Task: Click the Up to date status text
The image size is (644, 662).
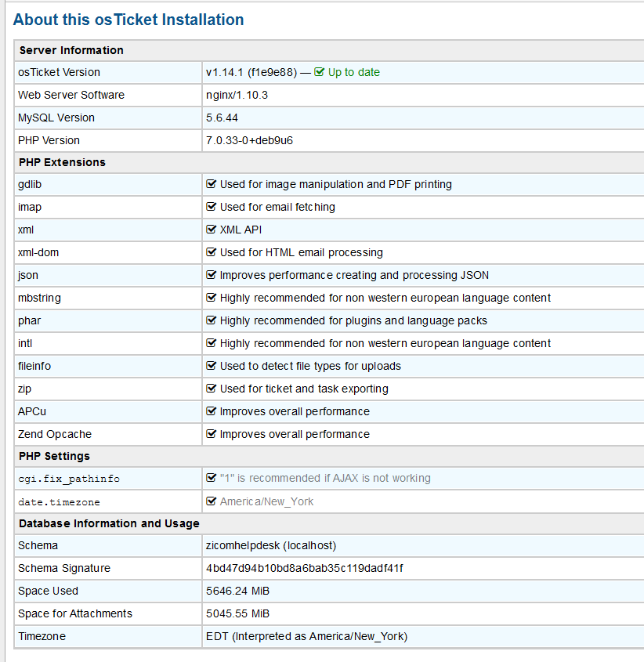Action: [x=353, y=72]
